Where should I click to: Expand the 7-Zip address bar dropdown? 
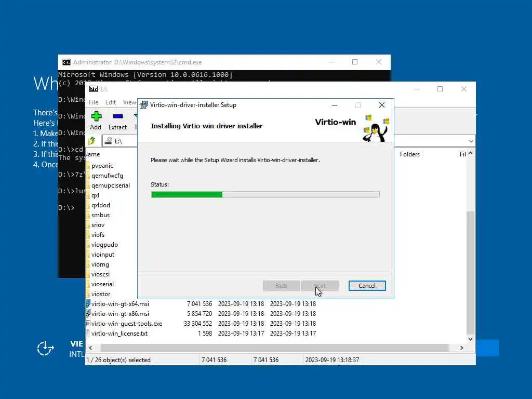coord(471,141)
